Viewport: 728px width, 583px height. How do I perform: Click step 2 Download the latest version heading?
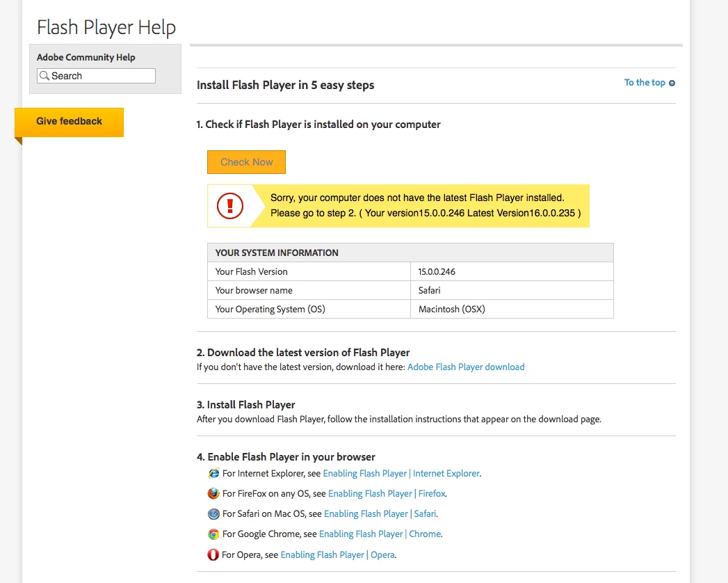(x=303, y=353)
